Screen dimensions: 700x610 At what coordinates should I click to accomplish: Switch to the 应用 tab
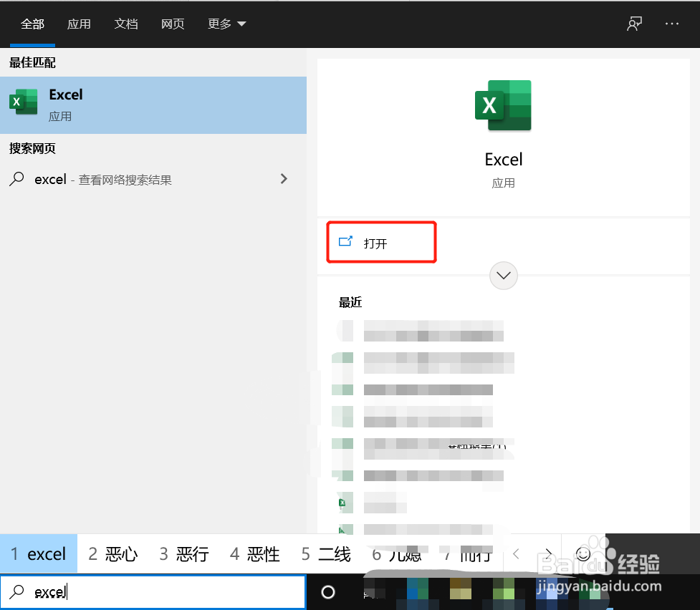(x=79, y=24)
